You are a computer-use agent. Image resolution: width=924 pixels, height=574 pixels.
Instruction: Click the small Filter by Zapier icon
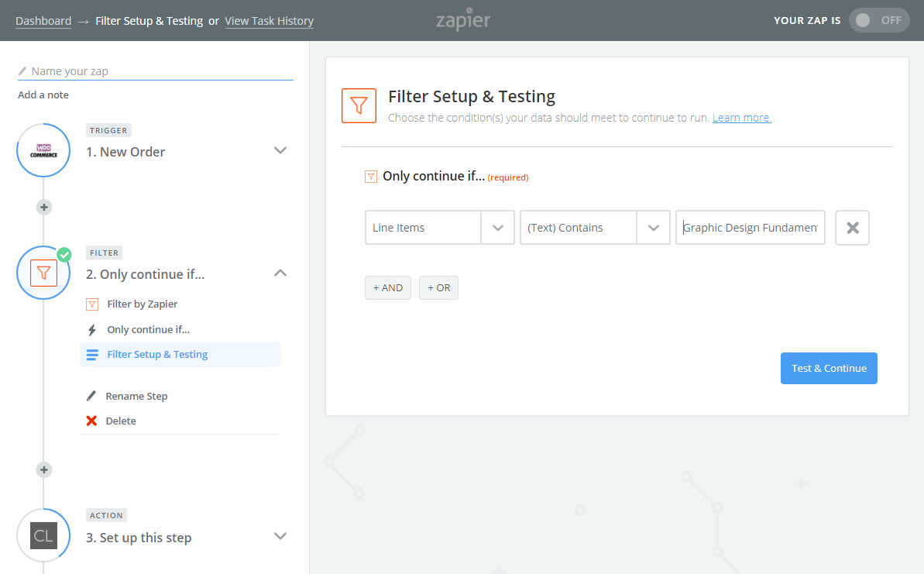(92, 304)
